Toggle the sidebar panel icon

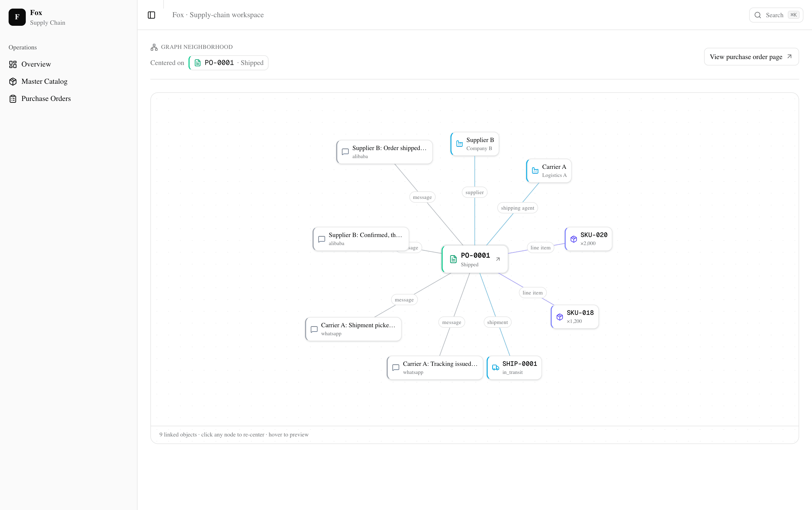(151, 15)
